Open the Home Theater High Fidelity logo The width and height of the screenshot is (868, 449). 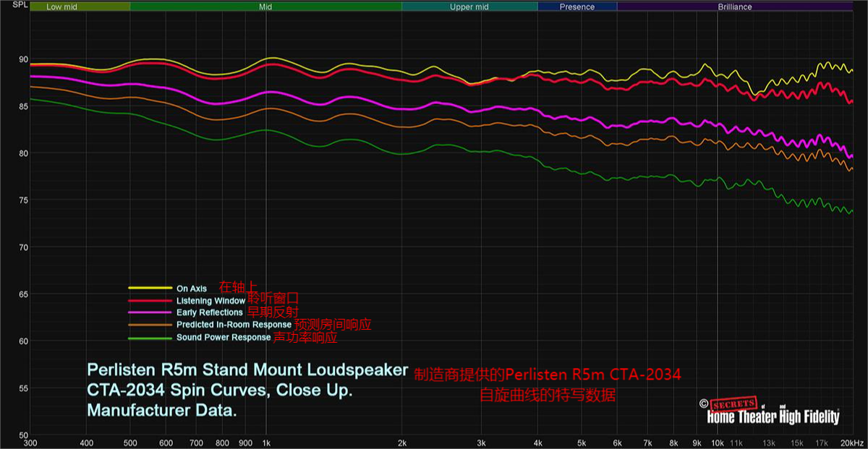(773, 417)
